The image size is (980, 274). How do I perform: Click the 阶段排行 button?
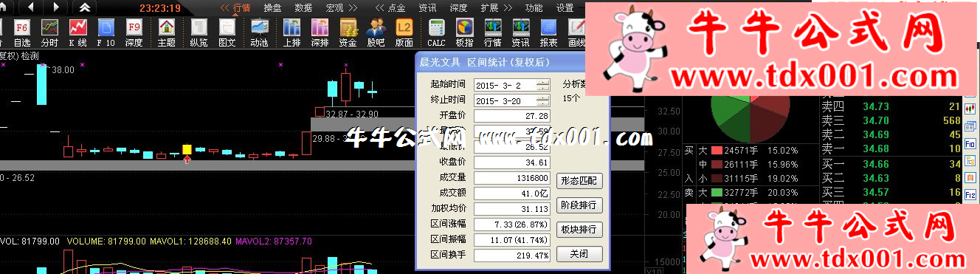tap(579, 205)
